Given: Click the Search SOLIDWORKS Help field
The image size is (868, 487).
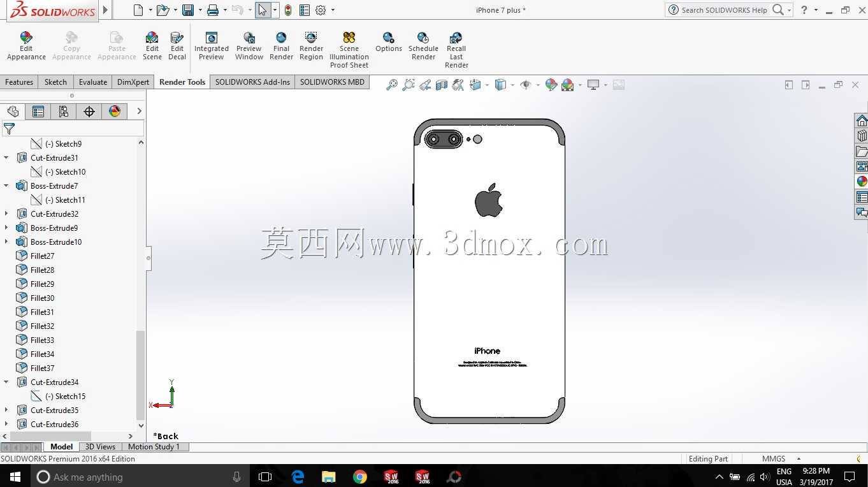Looking at the screenshot, I should point(724,10).
